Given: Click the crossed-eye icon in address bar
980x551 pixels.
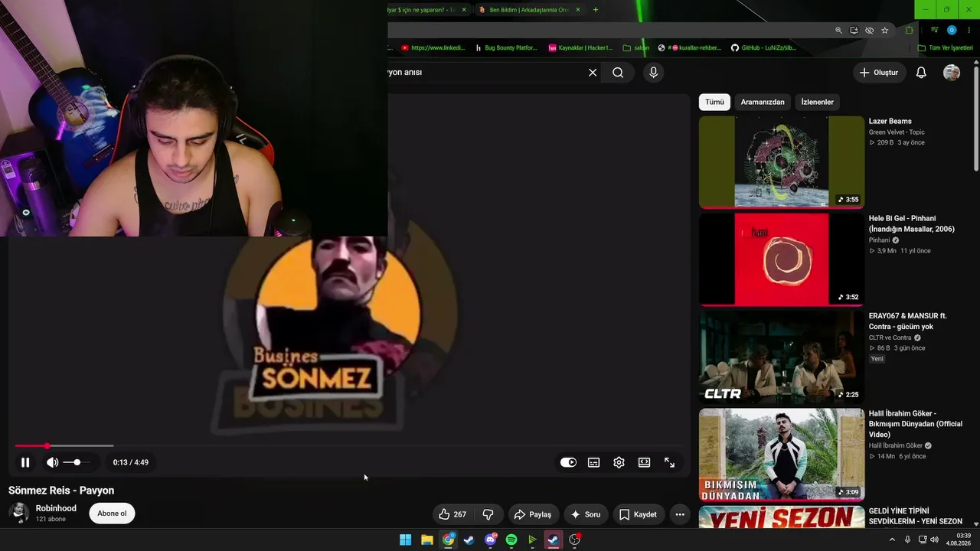Looking at the screenshot, I should (x=869, y=31).
